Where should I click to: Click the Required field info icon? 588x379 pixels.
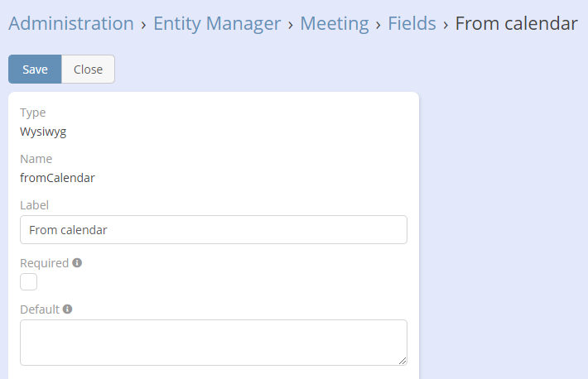pyautogui.click(x=77, y=263)
